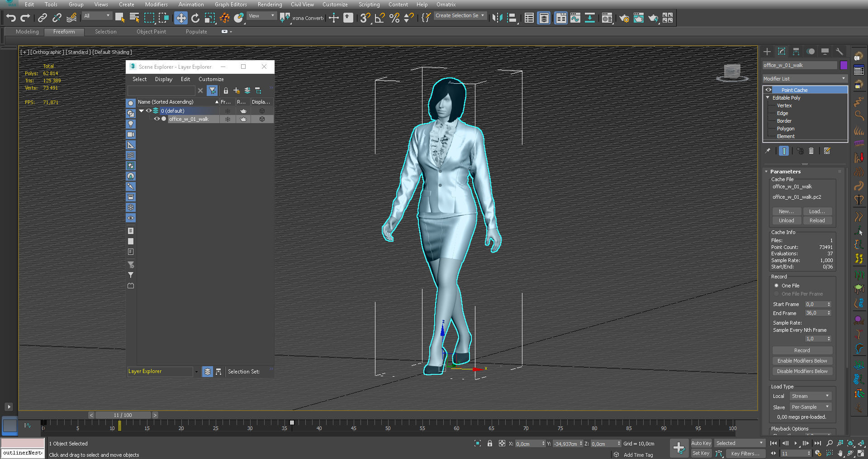Switch to the Modeling ribbon tab

click(27, 32)
